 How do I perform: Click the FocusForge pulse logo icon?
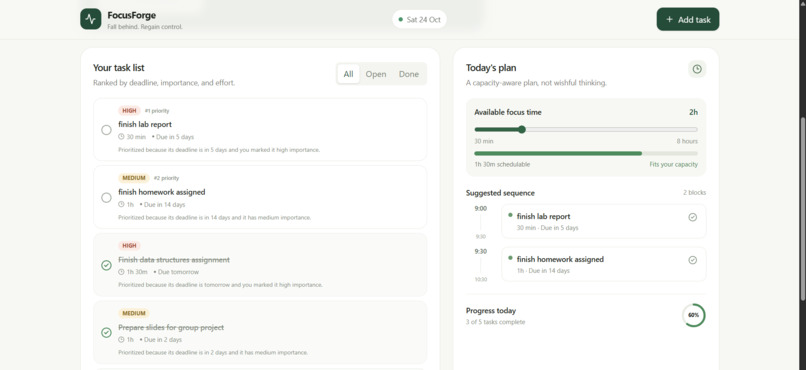coord(90,19)
